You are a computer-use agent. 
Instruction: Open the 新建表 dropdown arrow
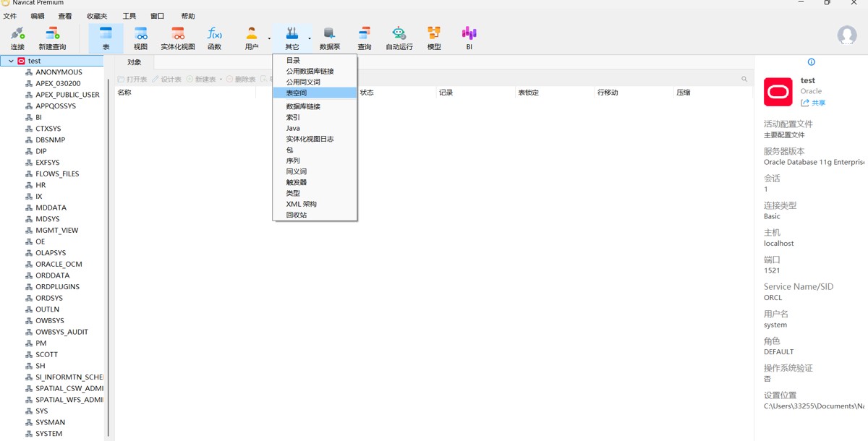point(221,80)
